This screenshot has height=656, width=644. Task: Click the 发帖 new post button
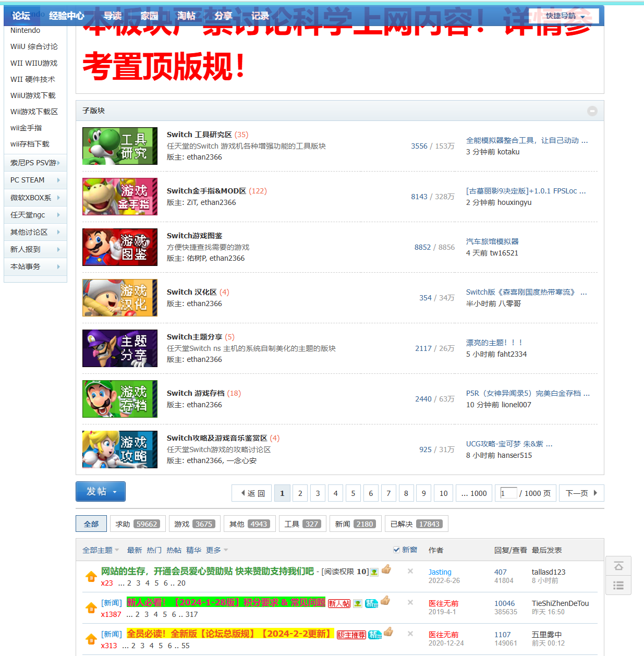coord(98,491)
